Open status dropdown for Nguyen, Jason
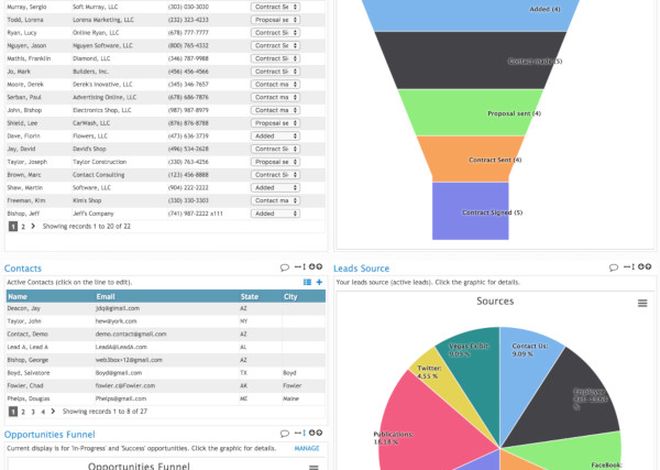The image size is (660, 470). [x=275, y=45]
